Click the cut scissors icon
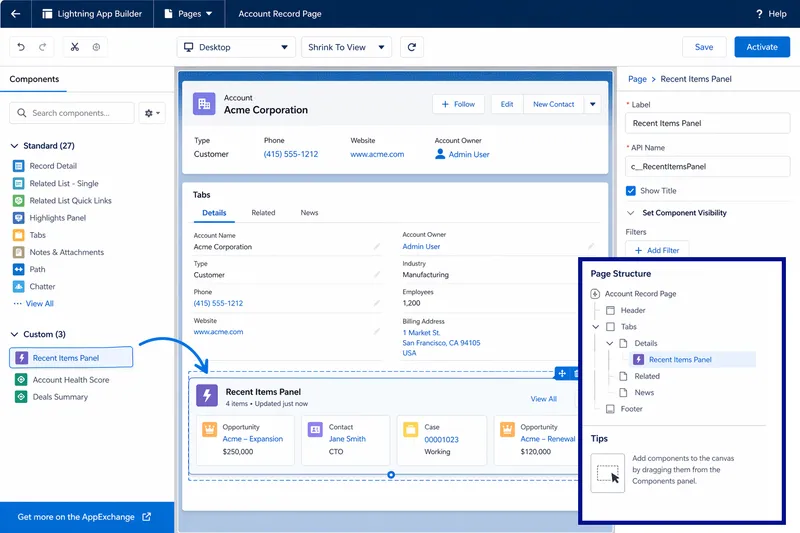 point(75,47)
